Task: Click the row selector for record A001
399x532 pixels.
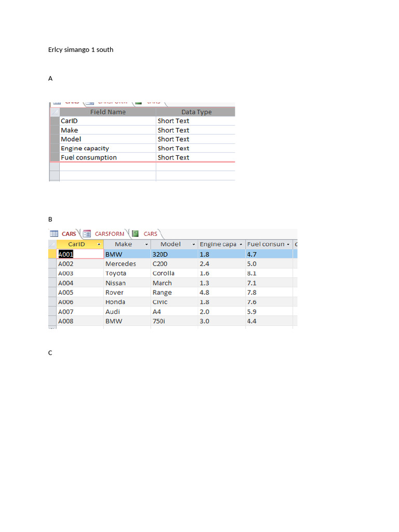Action: point(52,254)
